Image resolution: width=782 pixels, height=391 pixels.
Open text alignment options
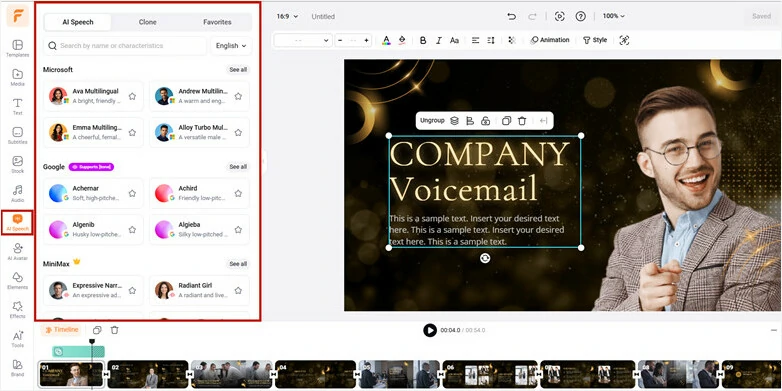click(x=475, y=40)
